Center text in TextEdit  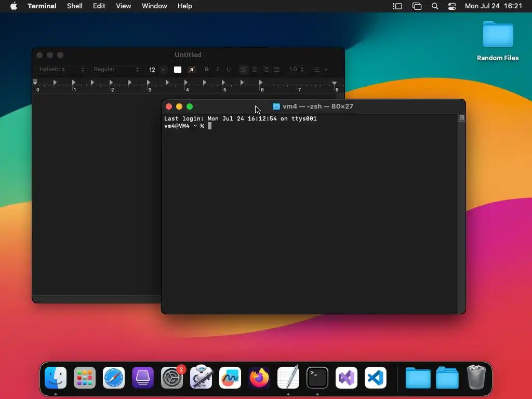pos(255,69)
